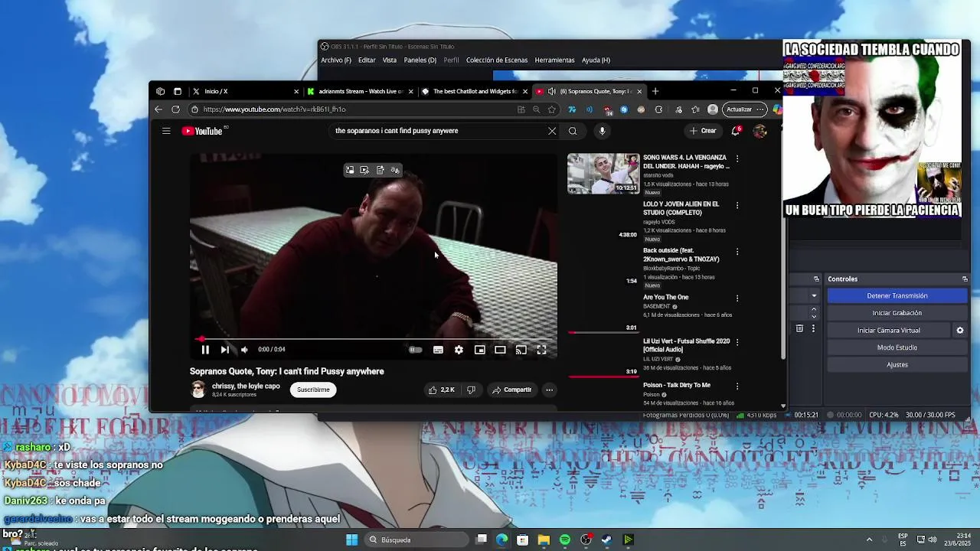Mute the YouTube player volume
Screen dimensions: 980x551
(244, 350)
